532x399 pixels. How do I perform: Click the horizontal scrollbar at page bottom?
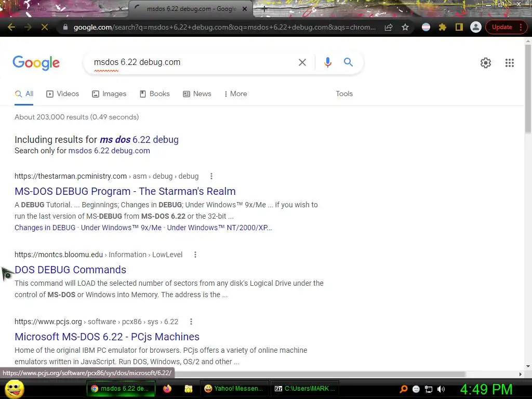[x=319, y=374]
